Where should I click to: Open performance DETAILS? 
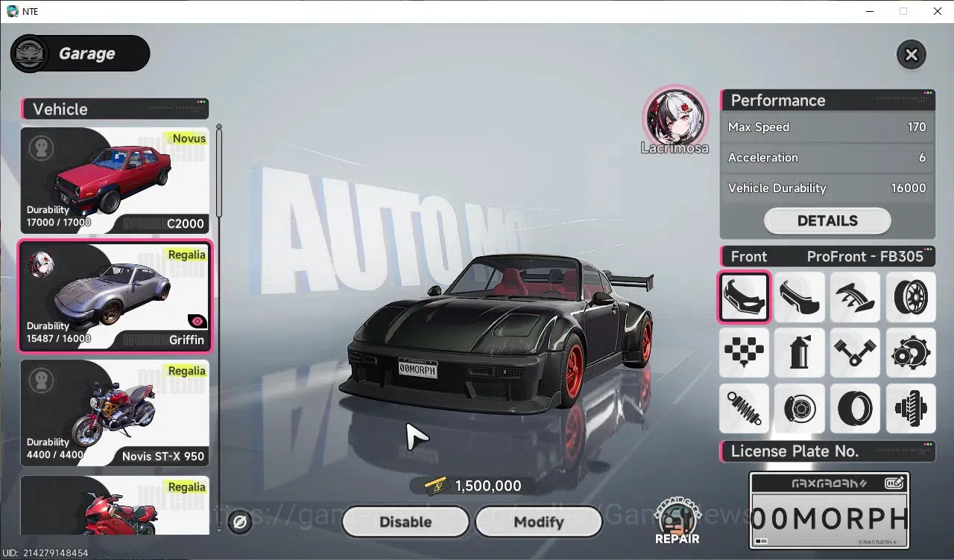[x=827, y=220]
